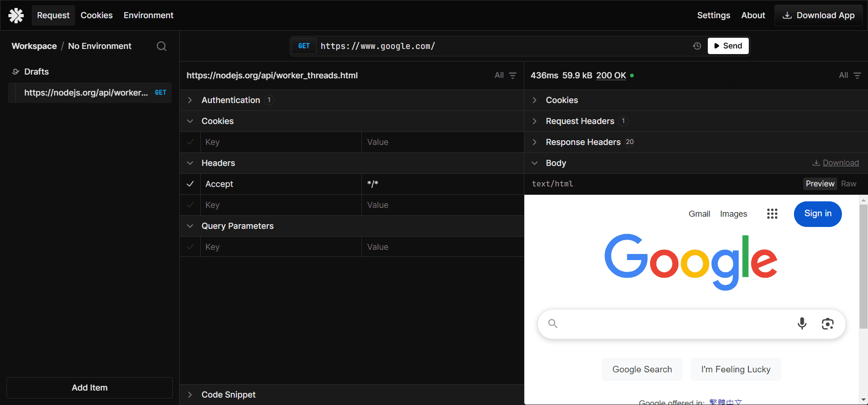Click the Google Sign in button
Screen dimensions: 868x405
point(818,214)
